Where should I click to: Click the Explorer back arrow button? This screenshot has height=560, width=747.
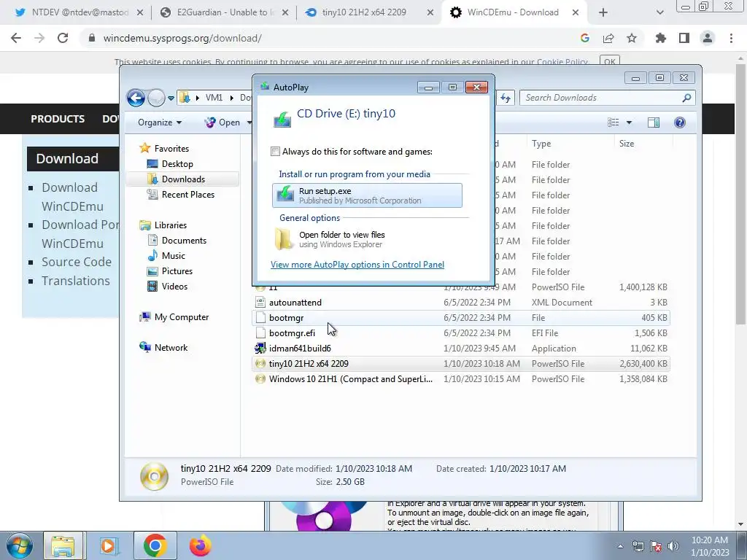tap(136, 98)
